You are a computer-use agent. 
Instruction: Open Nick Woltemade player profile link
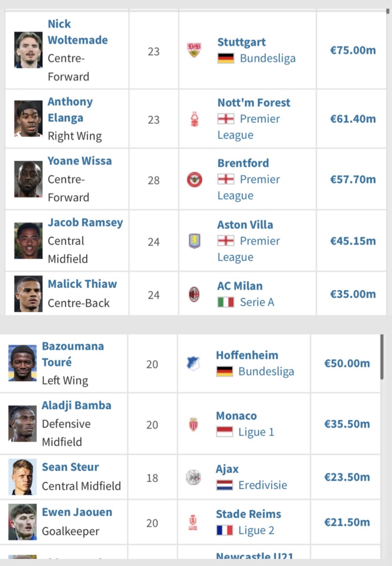pyautogui.click(x=78, y=32)
